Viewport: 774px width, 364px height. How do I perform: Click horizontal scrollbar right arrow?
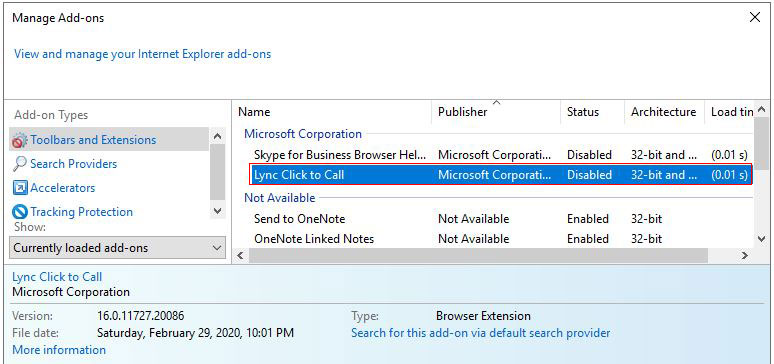[x=745, y=255]
